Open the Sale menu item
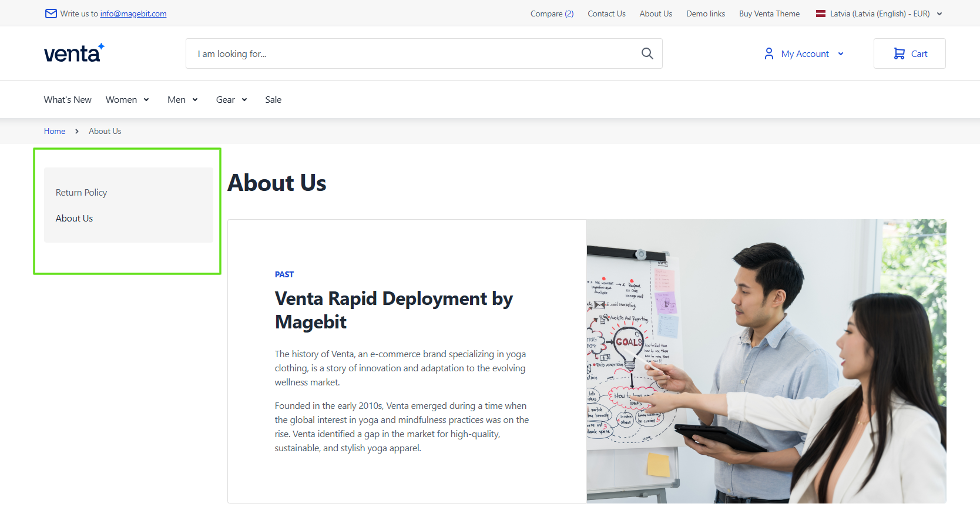980x517 pixels. click(x=273, y=99)
